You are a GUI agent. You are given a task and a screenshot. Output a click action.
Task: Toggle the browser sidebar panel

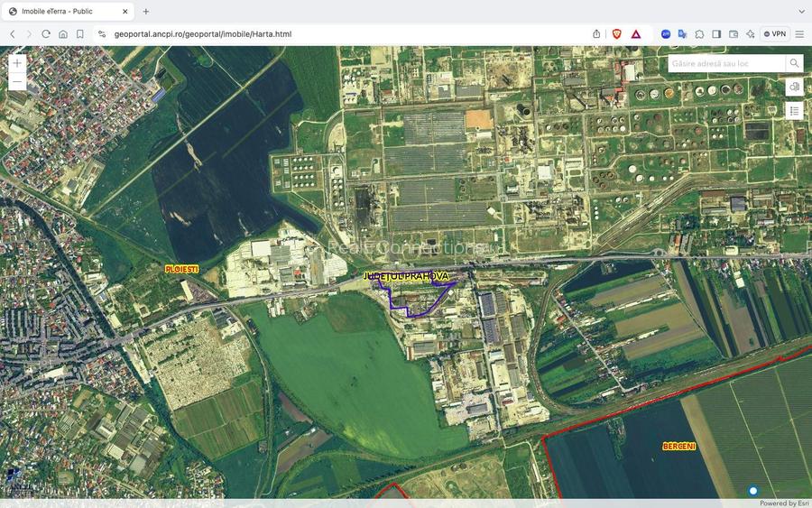click(x=716, y=33)
